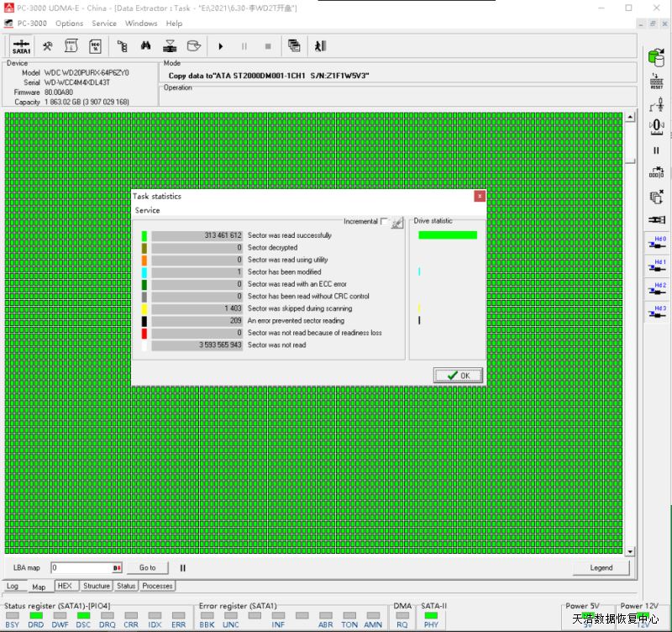Click the LBA map input field
This screenshot has height=632, width=672.
tap(81, 568)
